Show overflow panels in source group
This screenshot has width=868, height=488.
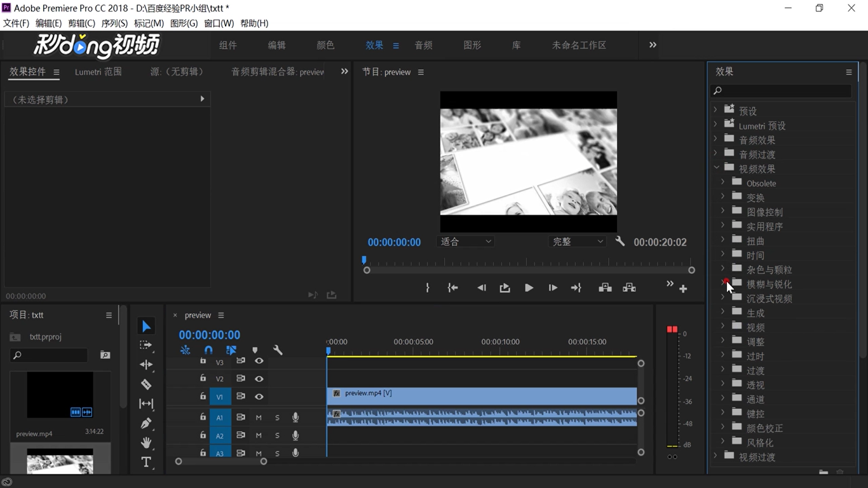click(x=344, y=72)
